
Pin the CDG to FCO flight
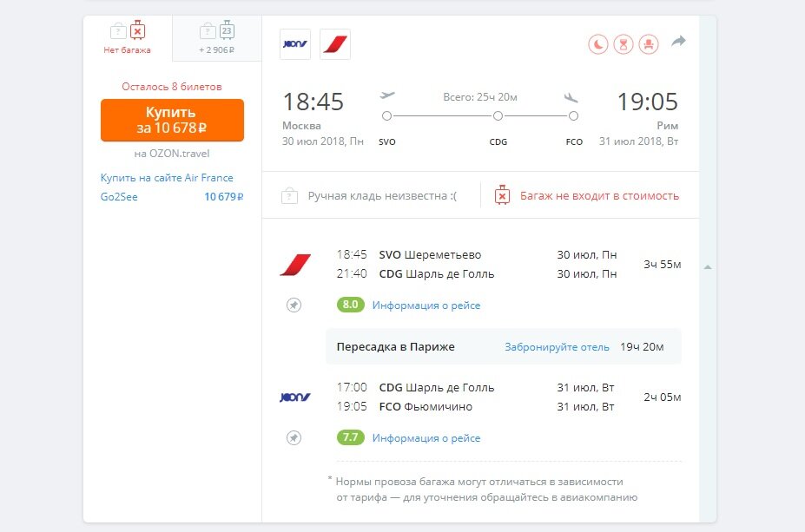tap(294, 438)
